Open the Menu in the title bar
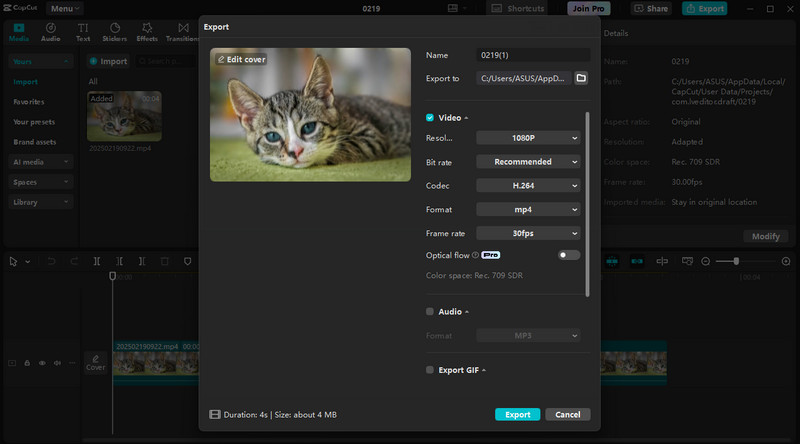Viewport: 800px width, 444px height. [x=64, y=8]
